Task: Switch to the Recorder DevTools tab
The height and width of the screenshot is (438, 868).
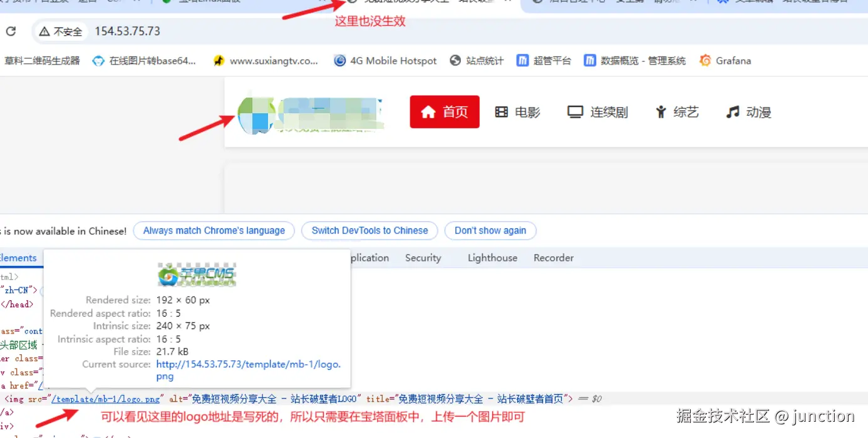Action: tap(554, 258)
